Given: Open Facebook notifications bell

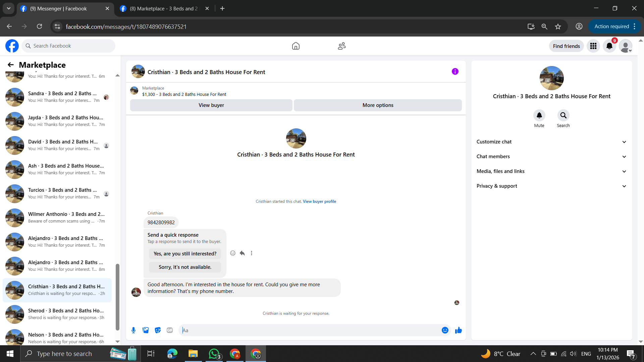Looking at the screenshot, I should pos(609,46).
